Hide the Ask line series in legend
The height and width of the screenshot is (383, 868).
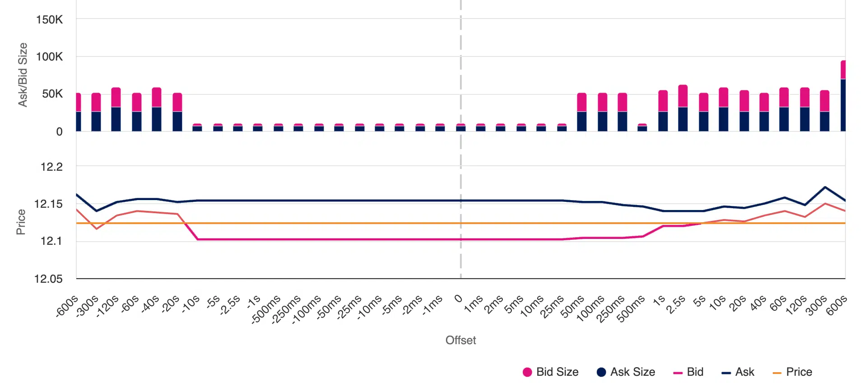tap(738, 372)
